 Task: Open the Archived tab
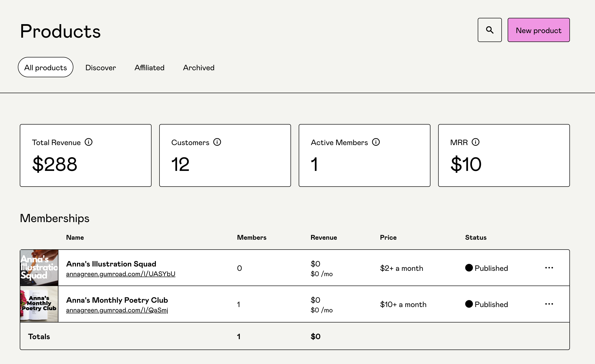click(x=199, y=68)
